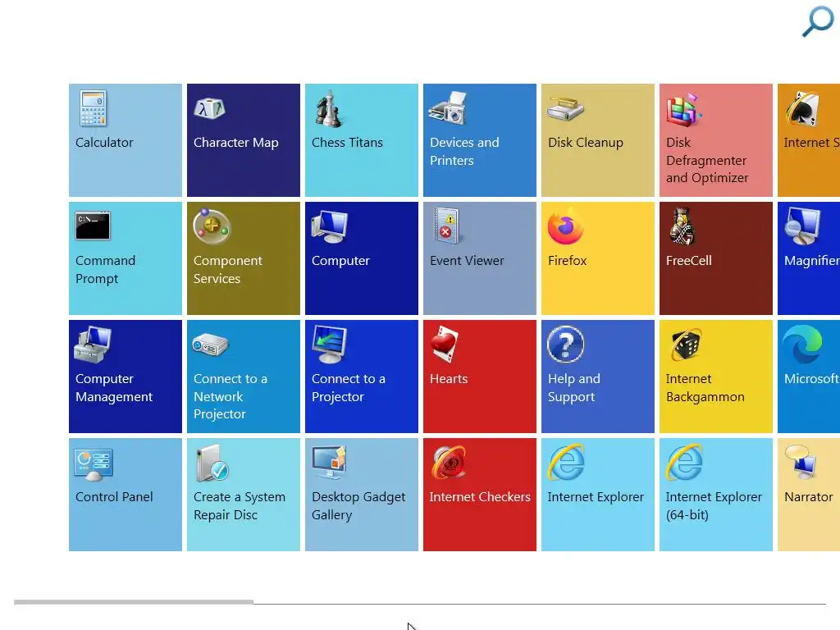
Task: Open the Calculator tile
Action: point(126,140)
